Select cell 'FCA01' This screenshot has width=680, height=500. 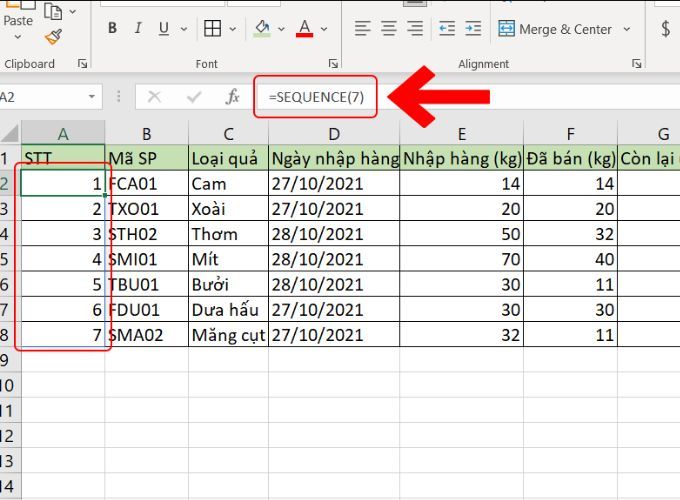pos(147,183)
